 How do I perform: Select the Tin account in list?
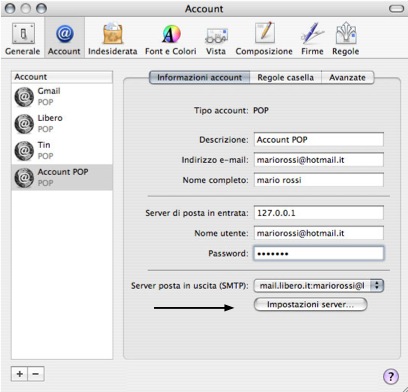point(62,150)
